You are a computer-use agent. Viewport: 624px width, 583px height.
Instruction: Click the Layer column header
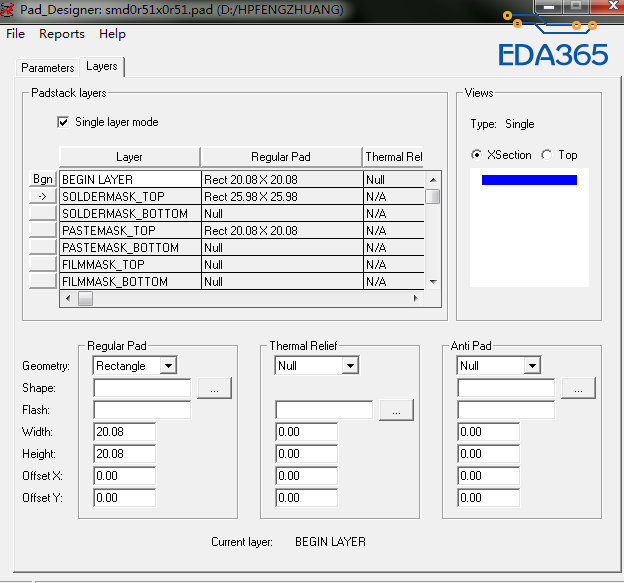pos(129,157)
